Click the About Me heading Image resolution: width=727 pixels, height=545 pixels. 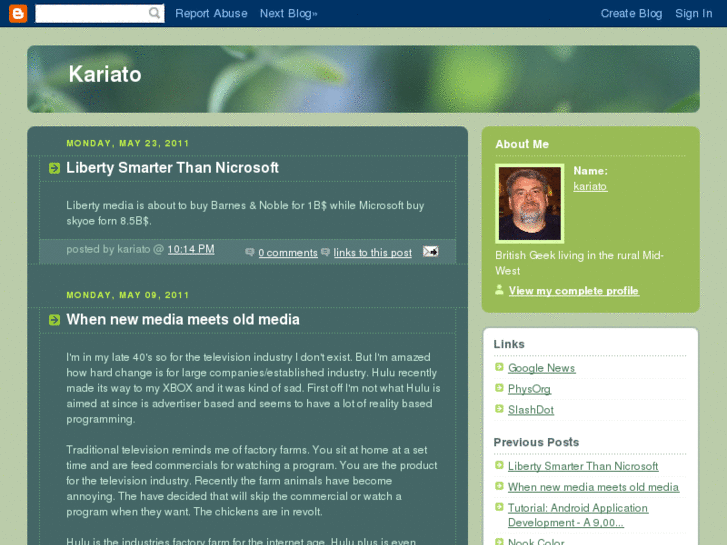(522, 144)
